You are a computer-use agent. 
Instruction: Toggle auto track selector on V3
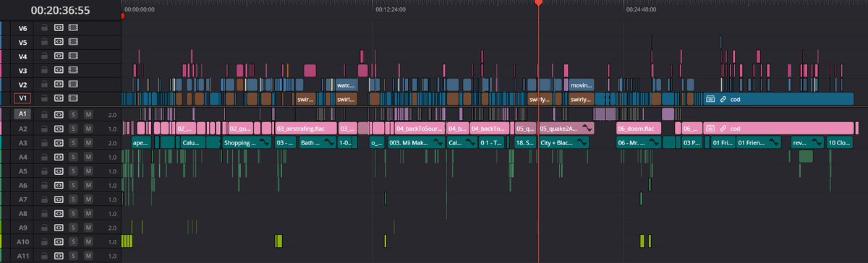tap(59, 70)
